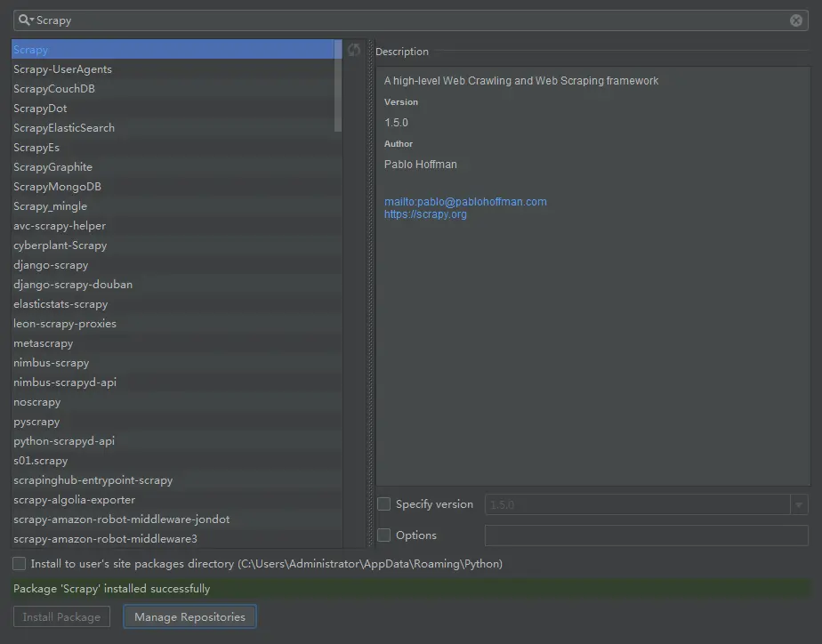822x644 pixels.
Task: Click the 1.5.0 version value in description
Action: tap(396, 123)
